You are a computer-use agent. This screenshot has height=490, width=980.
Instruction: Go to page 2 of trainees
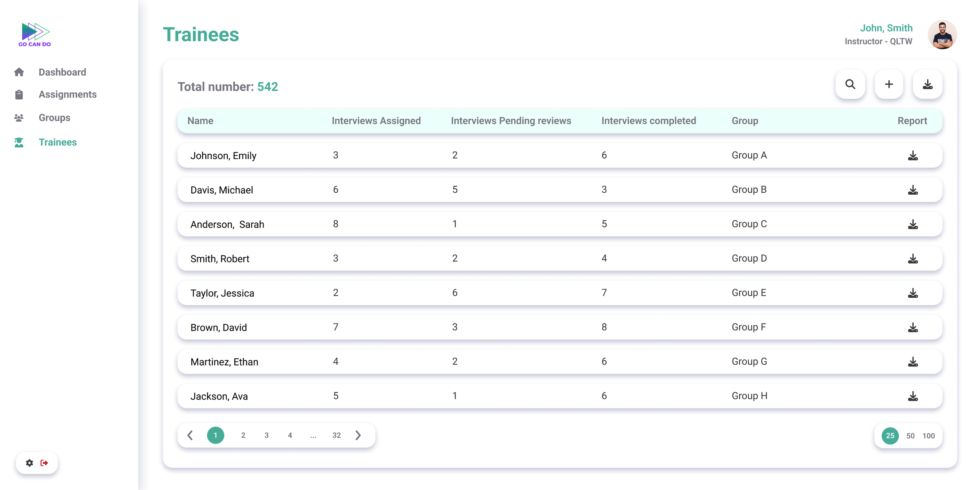coord(243,435)
